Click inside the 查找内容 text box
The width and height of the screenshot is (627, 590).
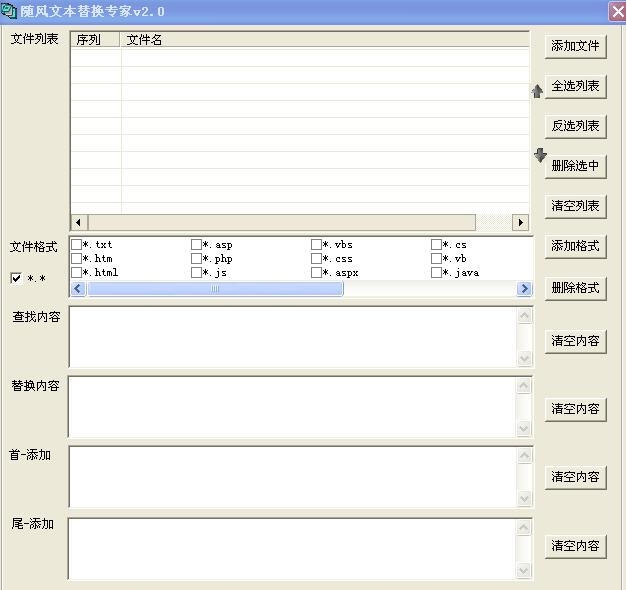[x=292, y=337]
